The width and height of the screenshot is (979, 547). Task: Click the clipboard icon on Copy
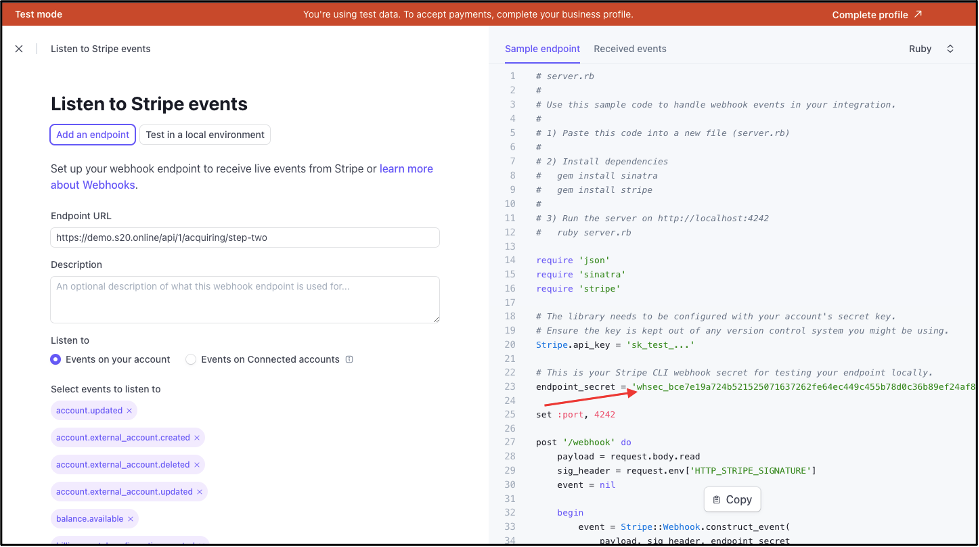[x=717, y=500]
